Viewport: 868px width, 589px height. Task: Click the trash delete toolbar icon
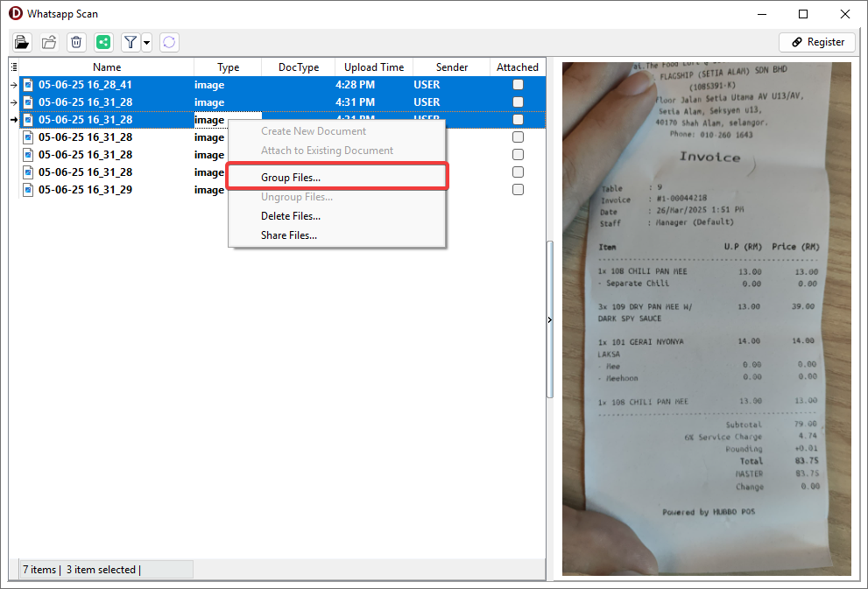(x=76, y=42)
